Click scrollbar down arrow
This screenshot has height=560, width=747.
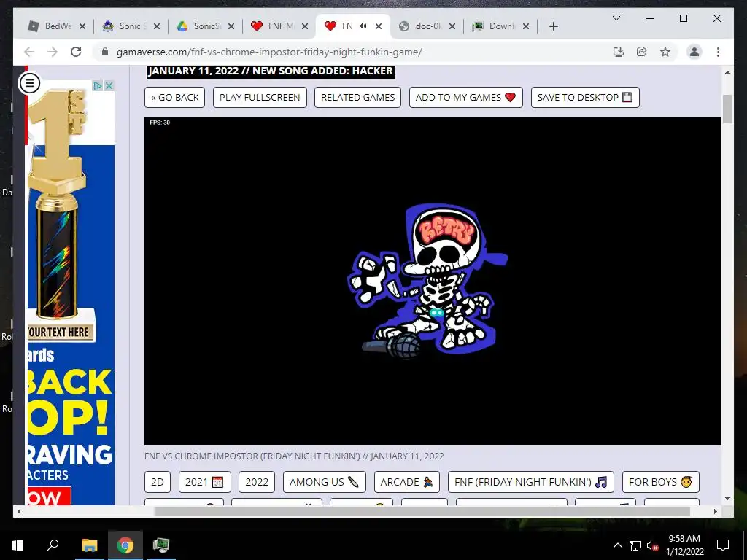pos(727,499)
